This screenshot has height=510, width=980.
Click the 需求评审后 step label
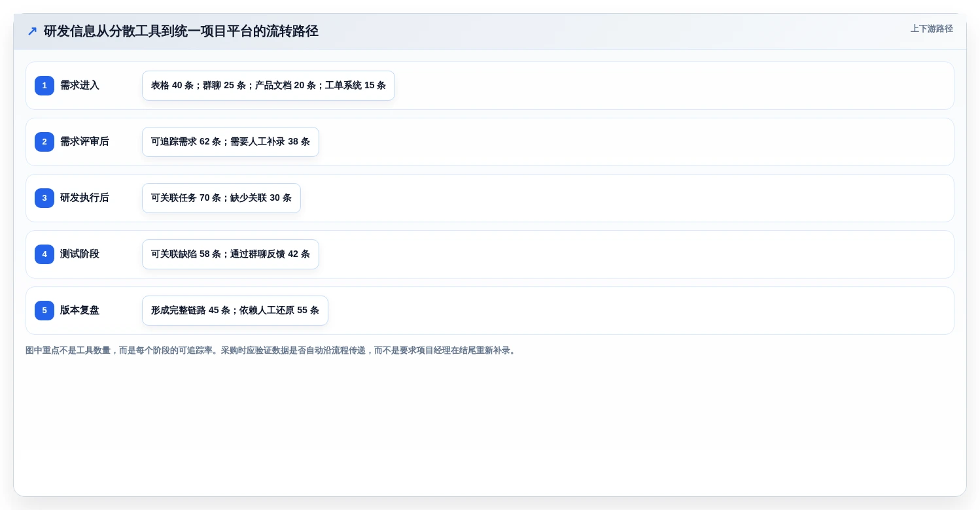[x=84, y=142]
